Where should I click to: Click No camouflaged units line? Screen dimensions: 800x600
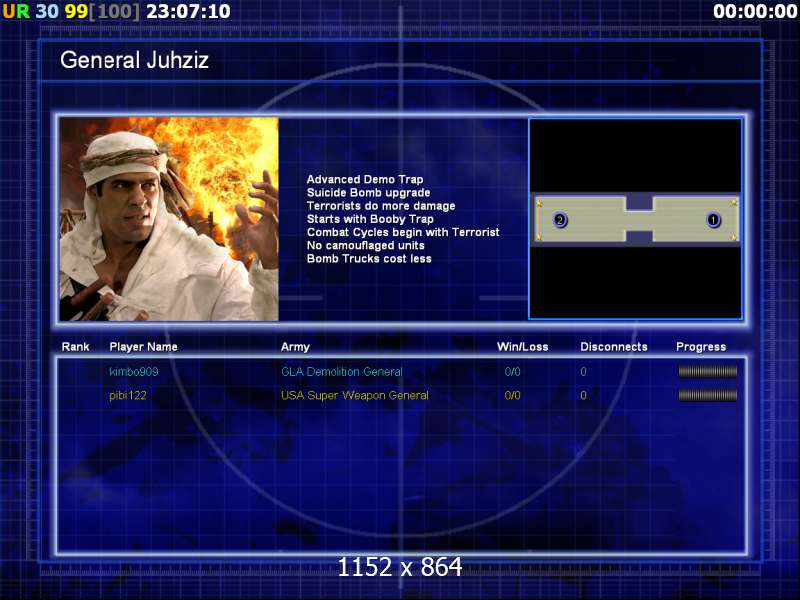coord(366,246)
